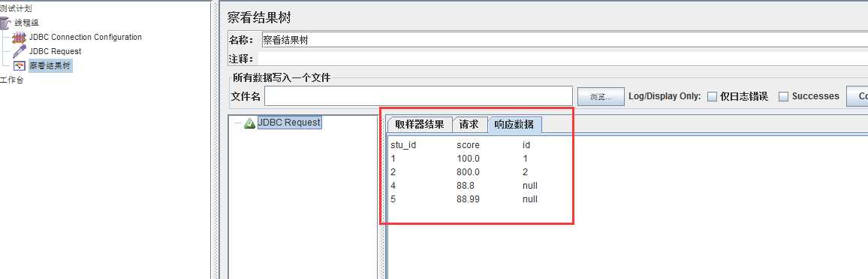Click the score value 800.0

(468, 172)
